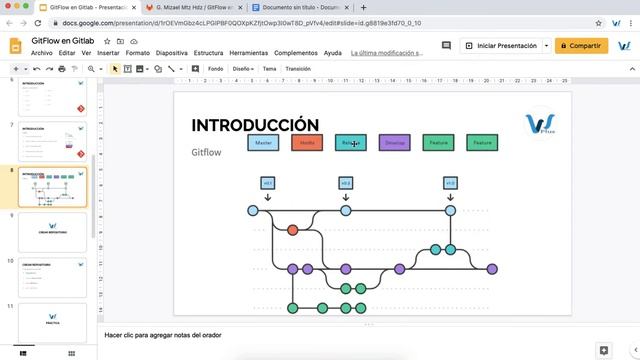Switch to the GitLab GitFlow browser tab
The width and height of the screenshot is (640, 360).
click(195, 7)
